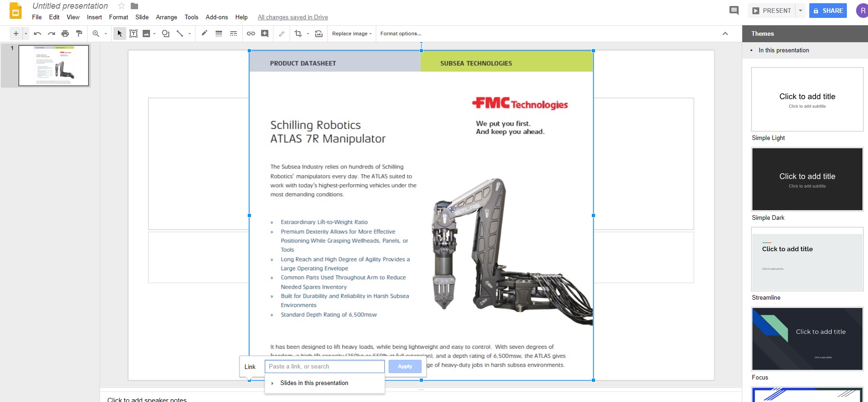Select the Text box tool
Image resolution: width=868 pixels, height=402 pixels.
tap(134, 33)
